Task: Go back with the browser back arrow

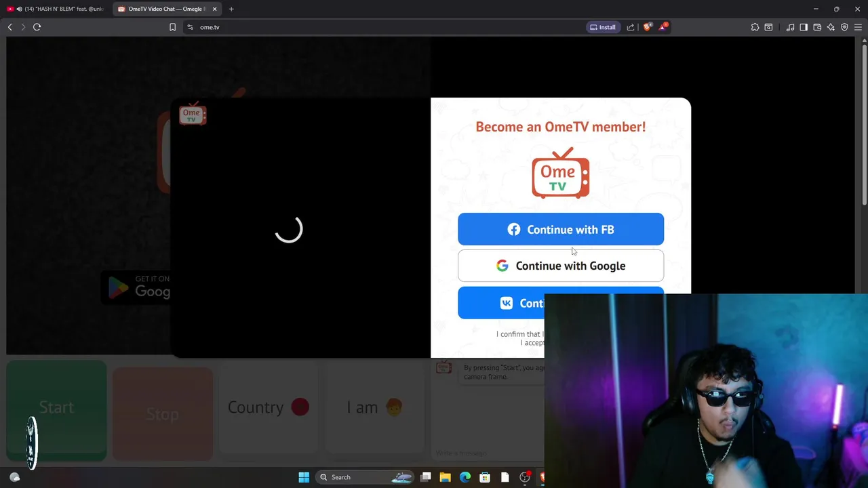Action: (9, 27)
